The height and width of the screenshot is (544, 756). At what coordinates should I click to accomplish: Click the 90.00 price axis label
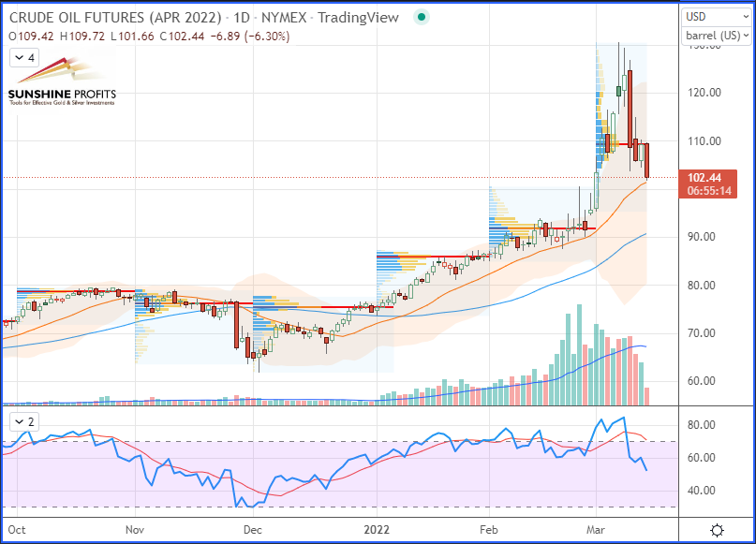[x=702, y=237]
